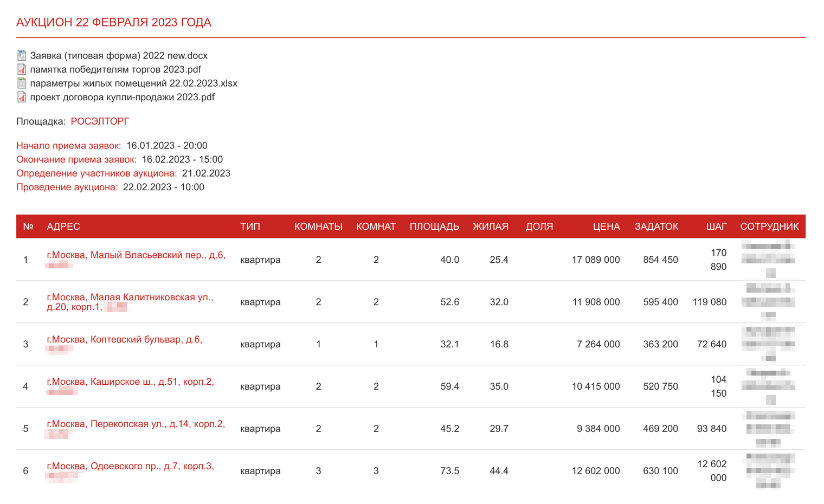
Task: Click deposit value 595 400
Action: pos(660,302)
